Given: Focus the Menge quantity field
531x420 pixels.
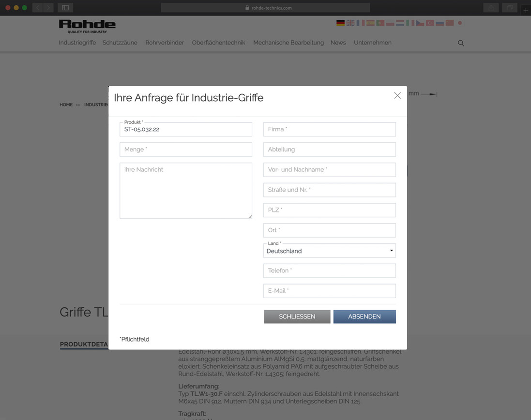Looking at the screenshot, I should pos(186,150).
